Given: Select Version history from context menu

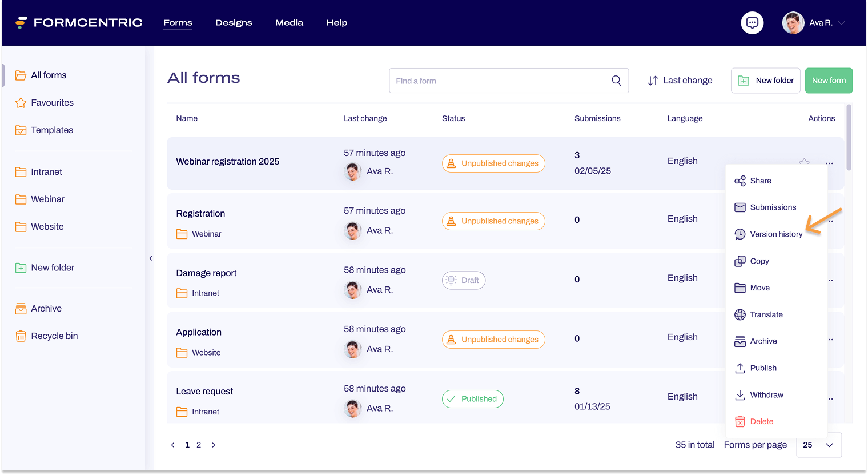Looking at the screenshot, I should tap(775, 234).
